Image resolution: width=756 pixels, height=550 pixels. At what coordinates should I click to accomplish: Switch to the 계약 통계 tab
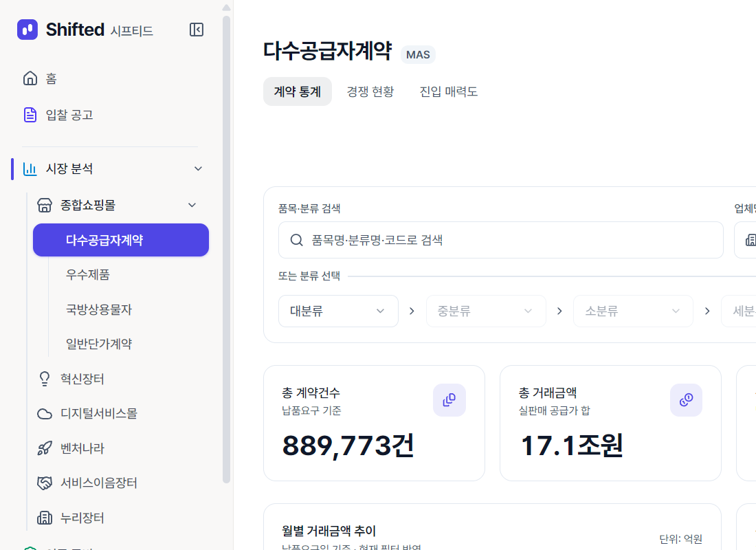(x=298, y=91)
